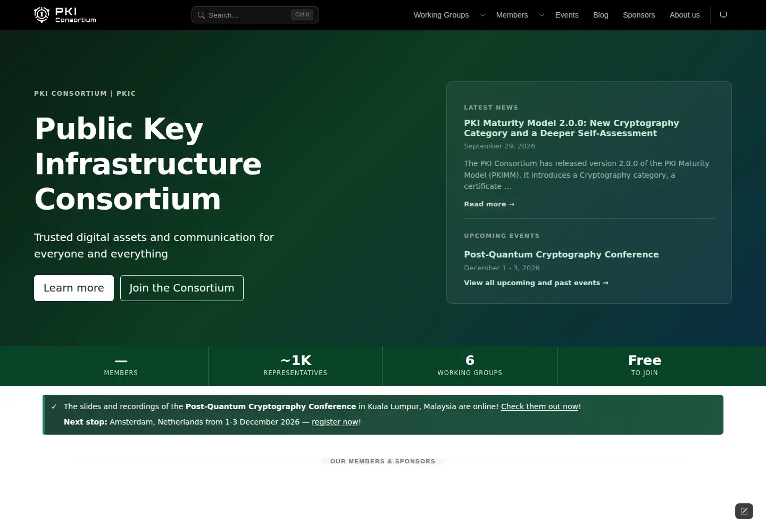Click the 'OUR MEMBERS & SPONSORS' section label
The width and height of the screenshot is (766, 532).
click(x=383, y=461)
